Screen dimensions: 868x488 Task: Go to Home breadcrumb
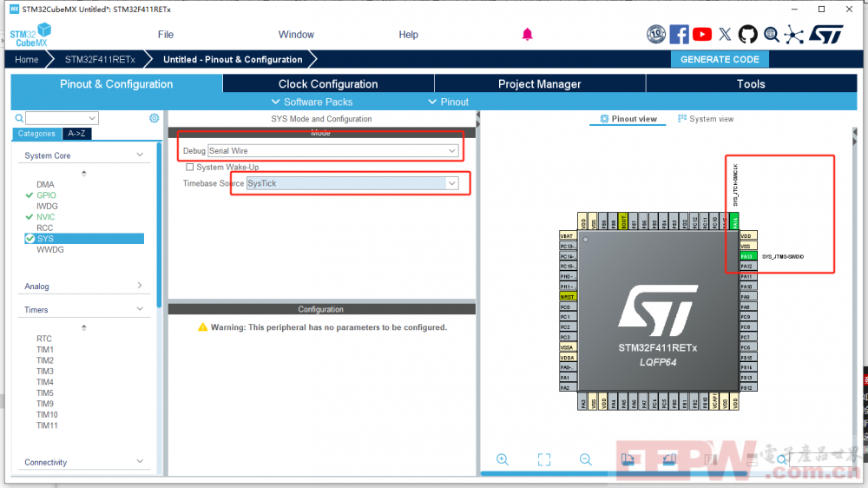[x=27, y=59]
